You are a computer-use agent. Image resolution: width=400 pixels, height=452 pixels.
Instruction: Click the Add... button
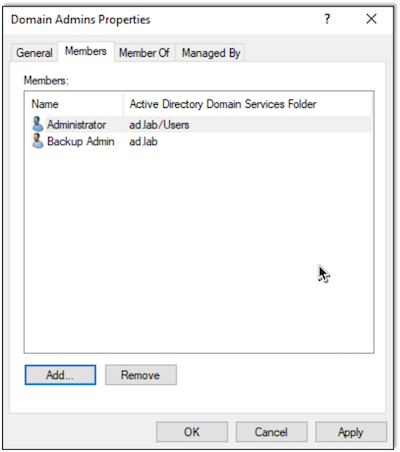point(60,375)
